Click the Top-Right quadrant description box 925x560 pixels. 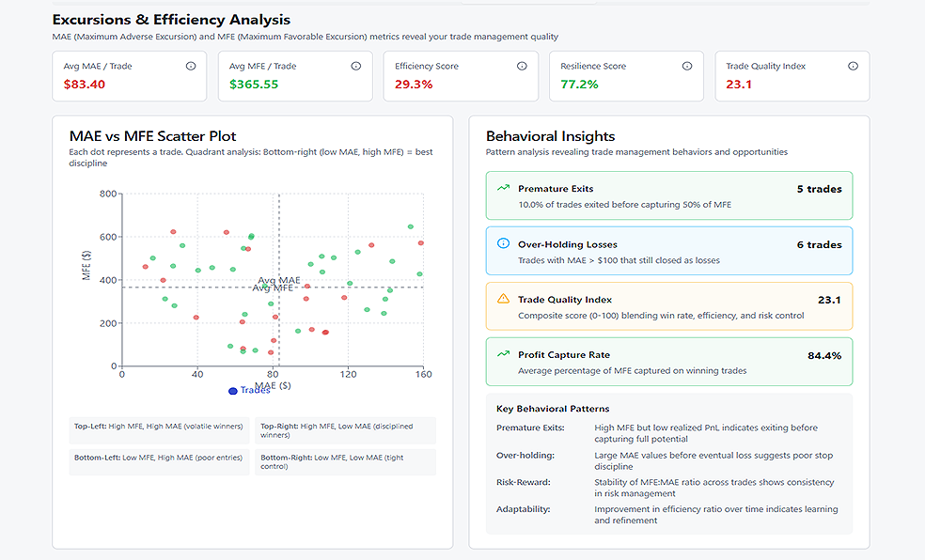point(345,430)
